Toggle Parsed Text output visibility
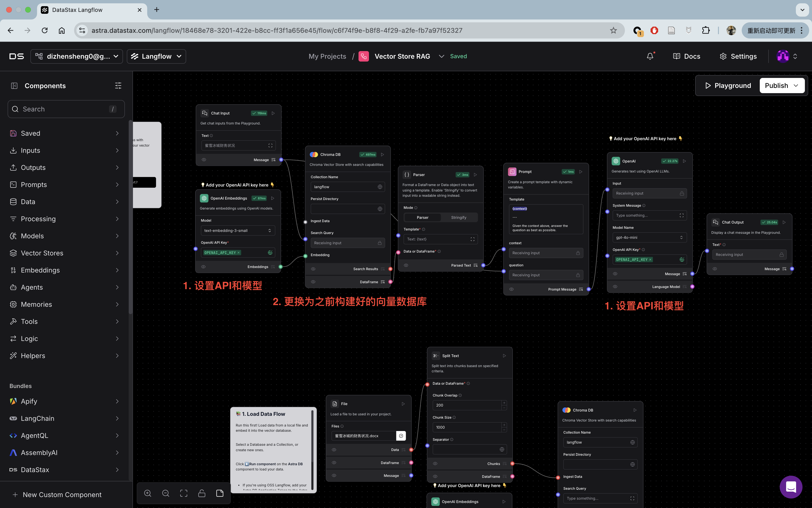Image resolution: width=812 pixels, height=508 pixels. [406, 265]
